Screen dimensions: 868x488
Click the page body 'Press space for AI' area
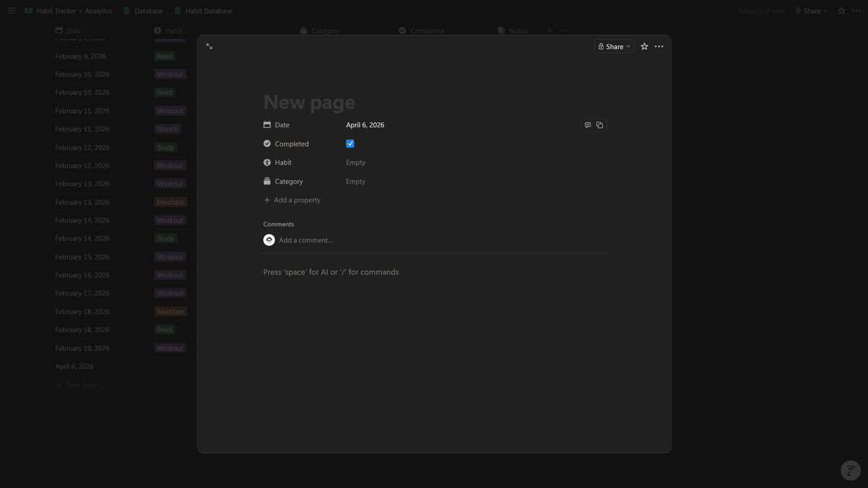pyautogui.click(x=331, y=273)
